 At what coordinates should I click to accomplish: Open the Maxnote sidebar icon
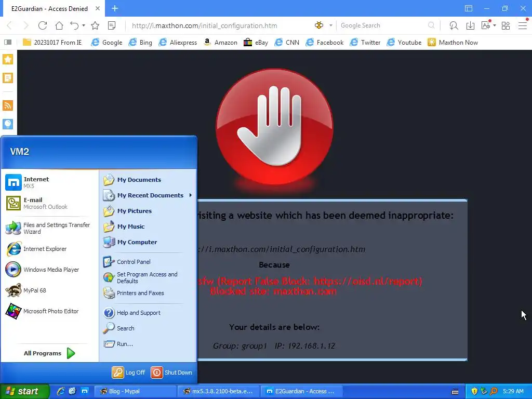pos(8,78)
